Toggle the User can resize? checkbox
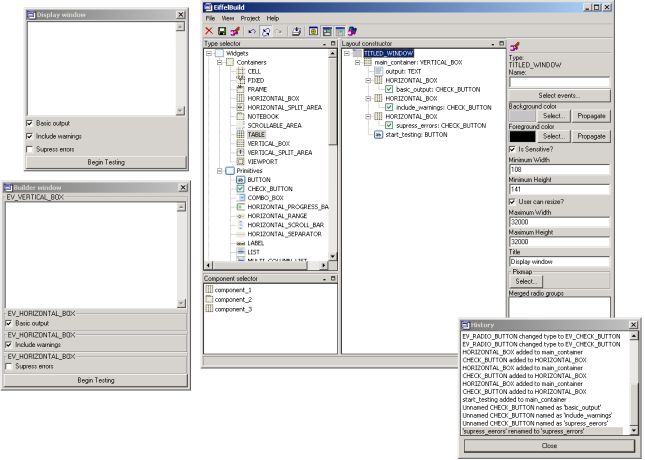645x460 pixels. tap(512, 202)
